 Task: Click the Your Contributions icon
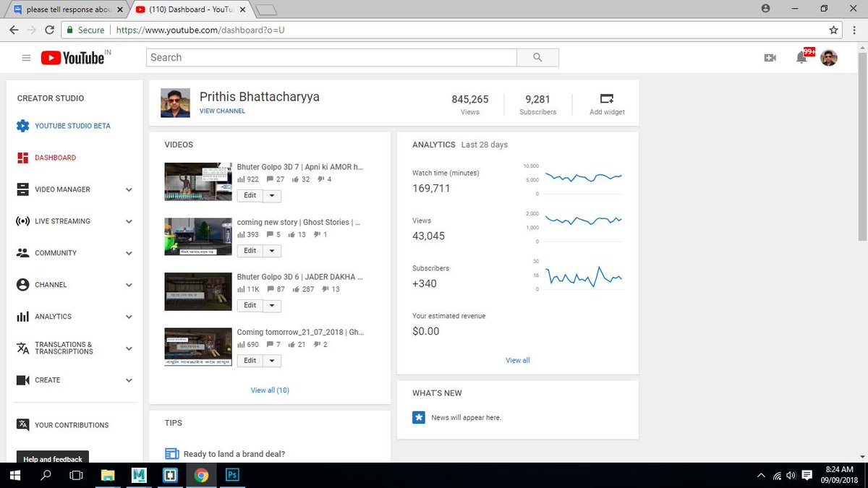click(22, 425)
